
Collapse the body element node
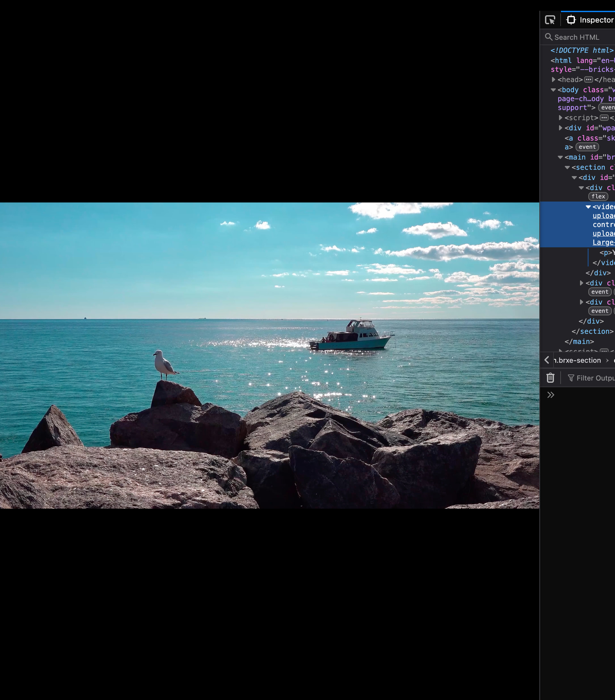pyautogui.click(x=553, y=90)
